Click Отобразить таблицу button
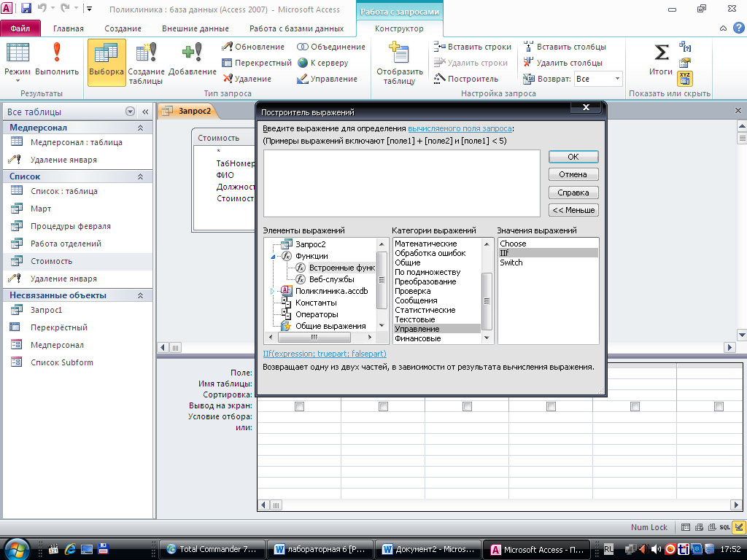This screenshot has width=747, height=560. (x=400, y=63)
